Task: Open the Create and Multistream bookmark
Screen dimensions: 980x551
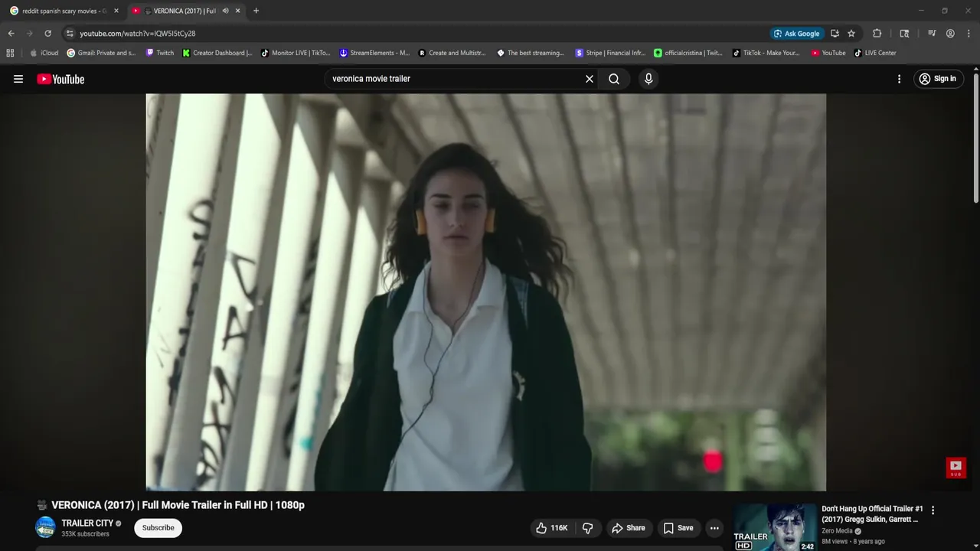Action: coord(452,53)
